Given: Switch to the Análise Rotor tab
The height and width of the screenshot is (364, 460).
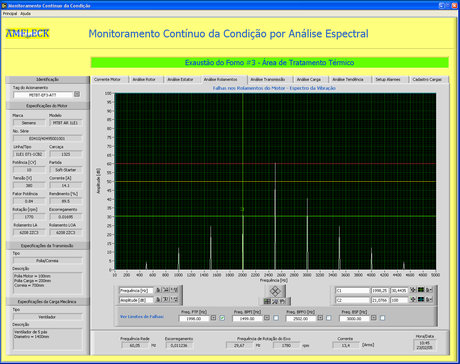Looking at the screenshot, I should tap(144, 79).
